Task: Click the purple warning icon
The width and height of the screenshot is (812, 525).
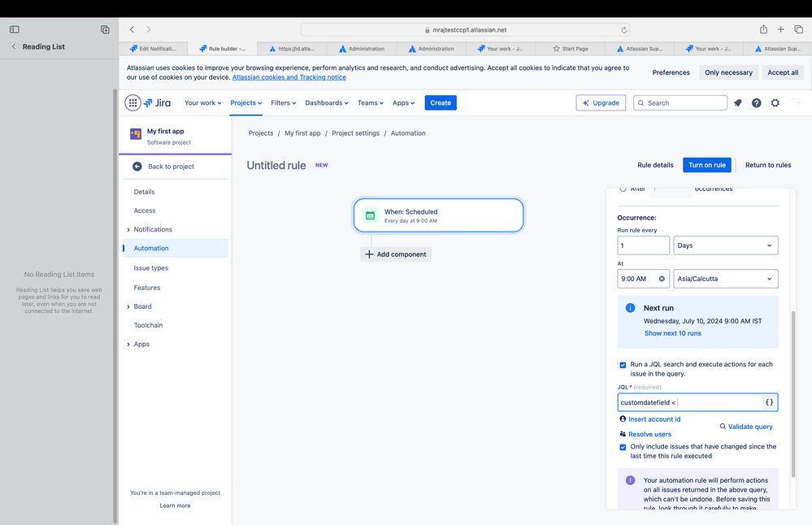Action: [630, 480]
